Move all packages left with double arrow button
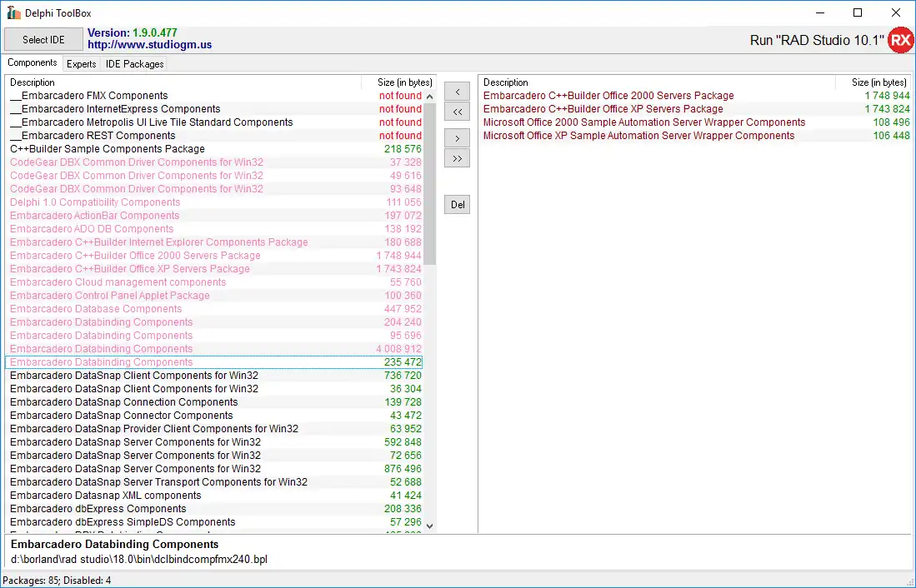 click(x=457, y=112)
